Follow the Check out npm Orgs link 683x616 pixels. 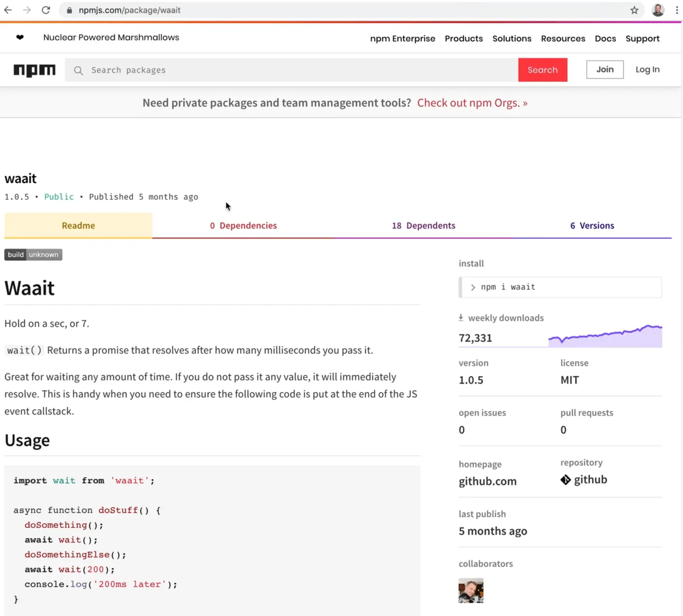[x=472, y=103]
